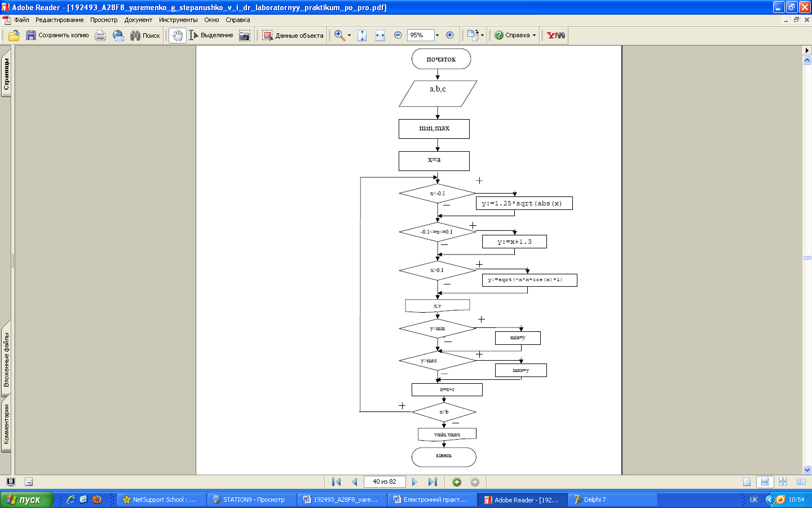Viewport: 812px width, 508px height.
Task: Click the Сохранить копию save button
Action: click(58, 35)
